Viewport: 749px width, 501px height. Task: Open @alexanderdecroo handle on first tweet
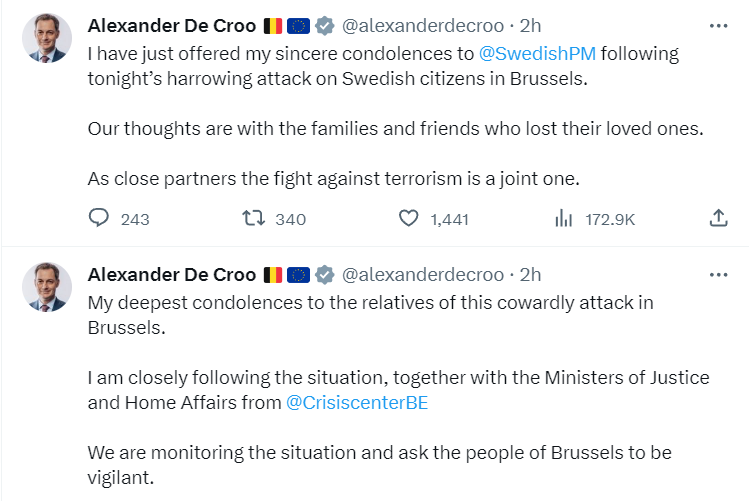(x=423, y=26)
